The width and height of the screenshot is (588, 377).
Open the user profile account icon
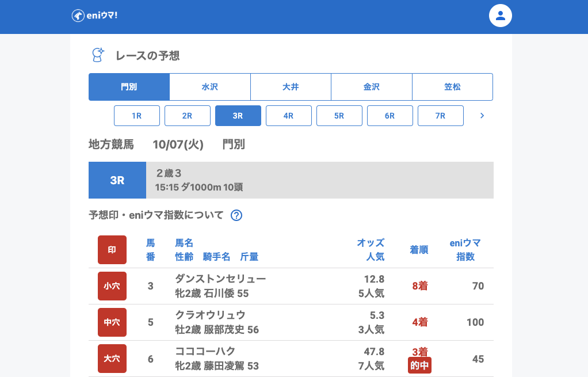(500, 16)
